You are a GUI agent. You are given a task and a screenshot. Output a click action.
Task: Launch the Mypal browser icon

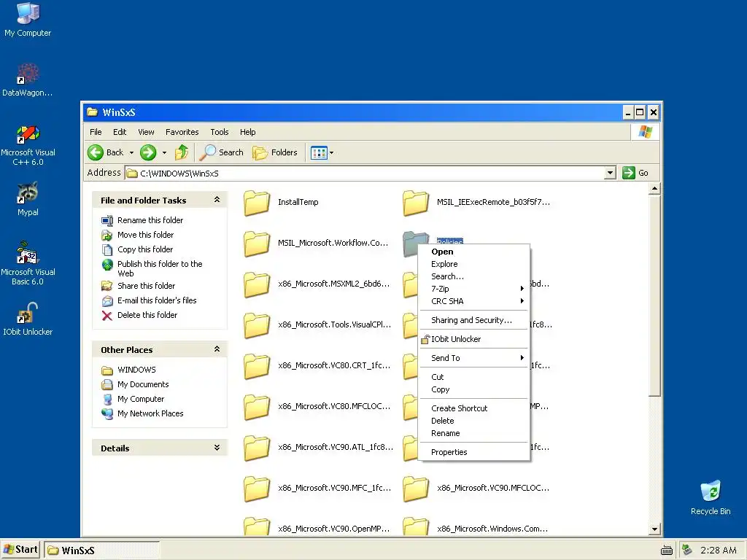28,199
